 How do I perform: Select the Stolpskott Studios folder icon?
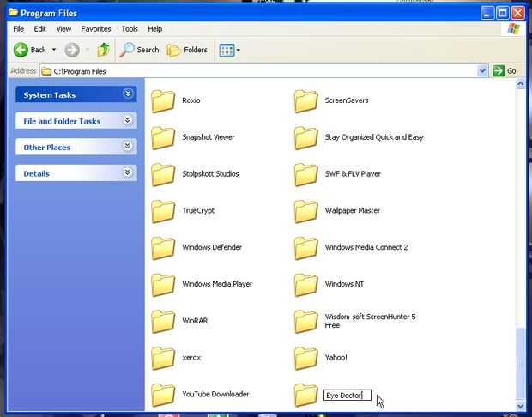click(163, 174)
